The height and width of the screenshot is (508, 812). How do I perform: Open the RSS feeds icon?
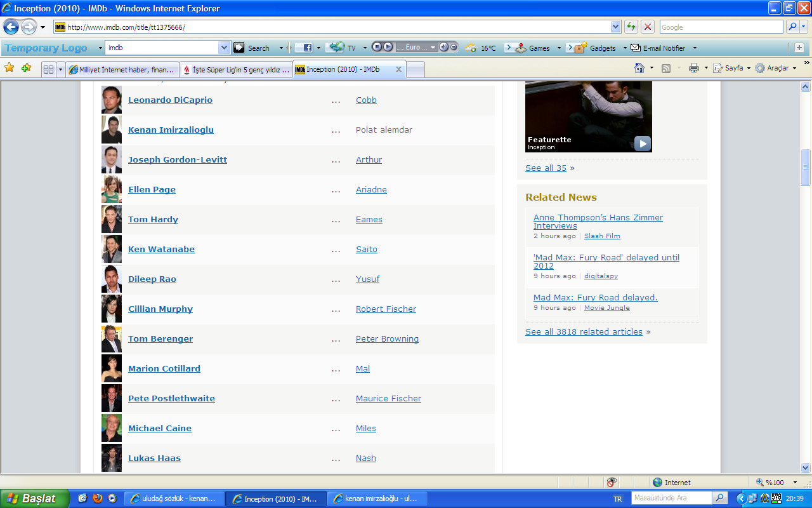666,68
